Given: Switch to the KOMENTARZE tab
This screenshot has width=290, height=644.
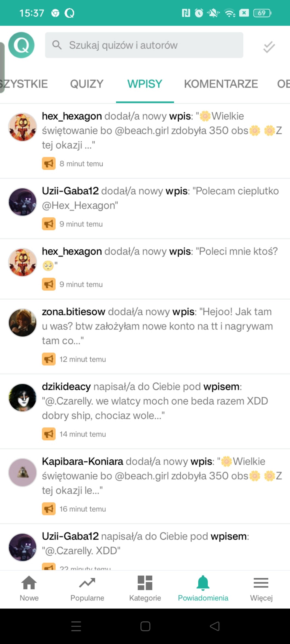Looking at the screenshot, I should click(x=221, y=84).
